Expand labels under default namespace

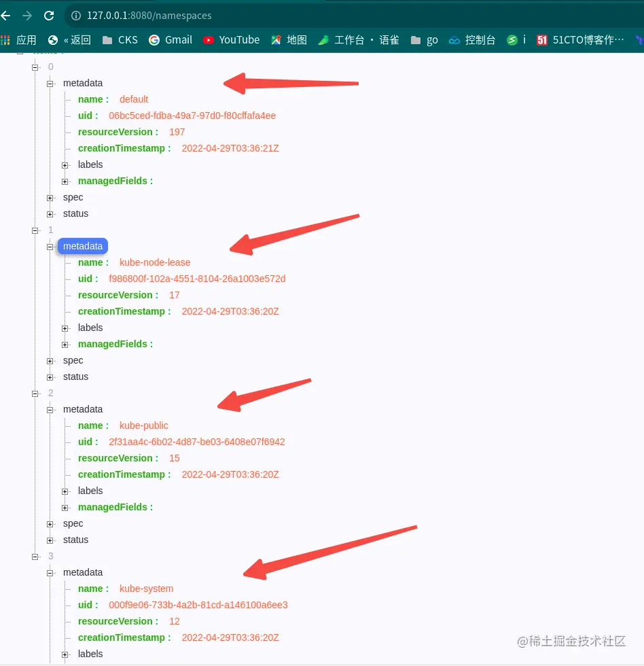point(65,165)
